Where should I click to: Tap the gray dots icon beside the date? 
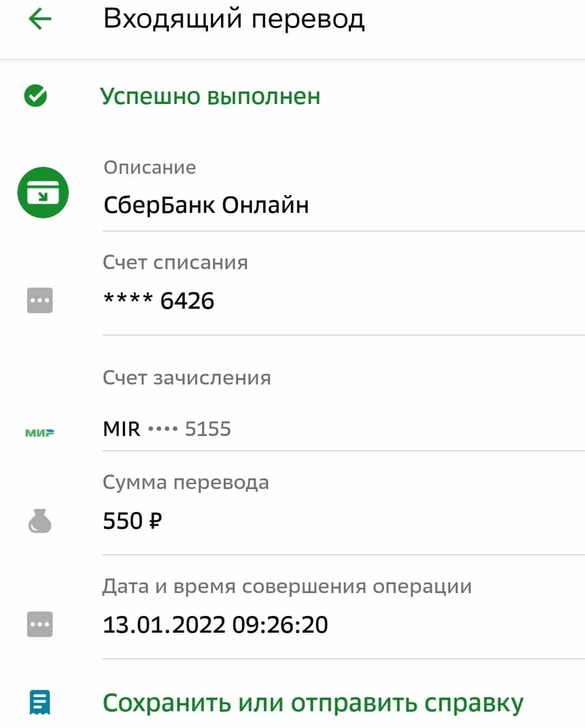point(40,624)
